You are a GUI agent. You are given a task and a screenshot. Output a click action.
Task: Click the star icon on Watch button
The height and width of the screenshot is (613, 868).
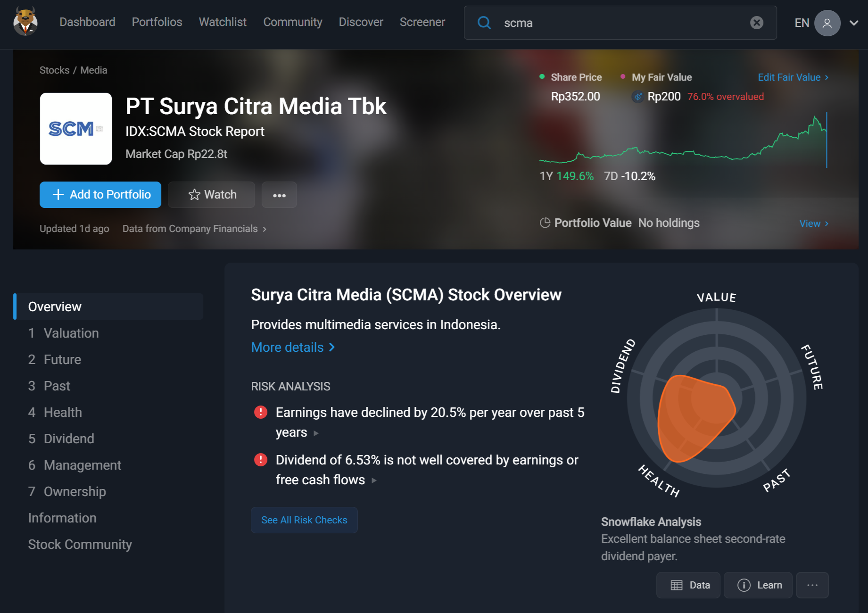(194, 195)
